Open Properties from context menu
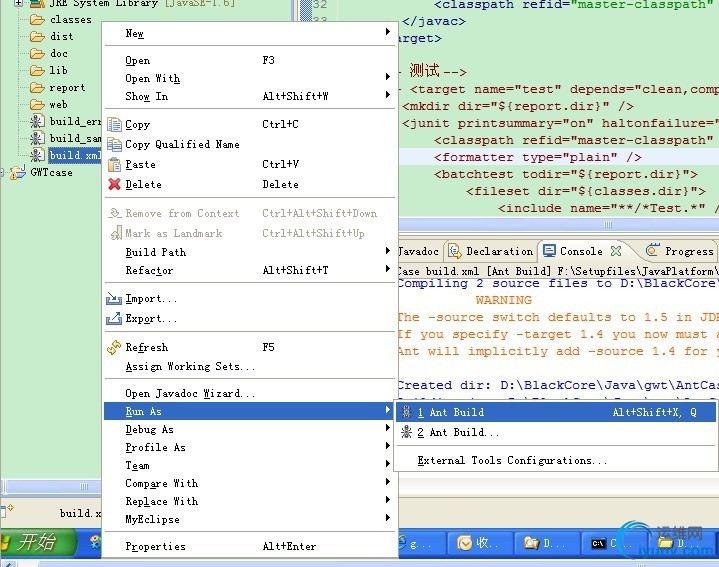 250,546
